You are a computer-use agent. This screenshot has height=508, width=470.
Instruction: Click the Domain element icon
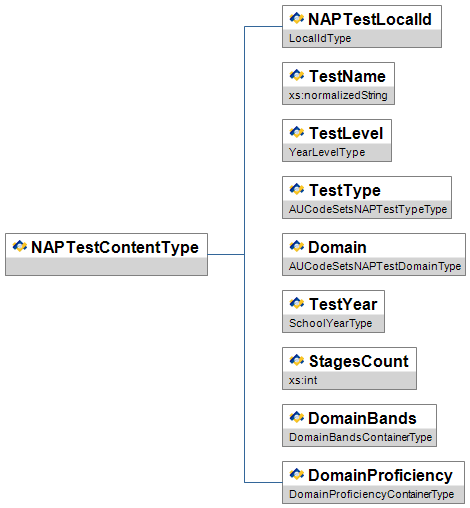[297, 247]
